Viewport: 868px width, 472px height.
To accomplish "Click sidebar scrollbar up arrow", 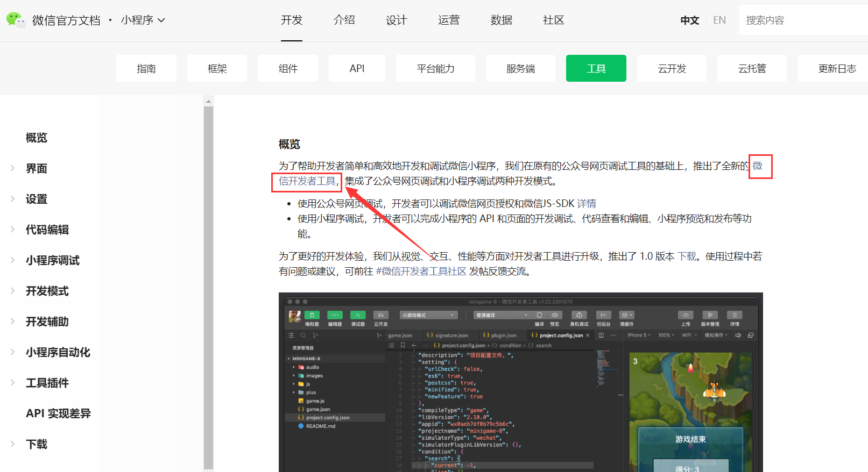I will click(x=208, y=101).
